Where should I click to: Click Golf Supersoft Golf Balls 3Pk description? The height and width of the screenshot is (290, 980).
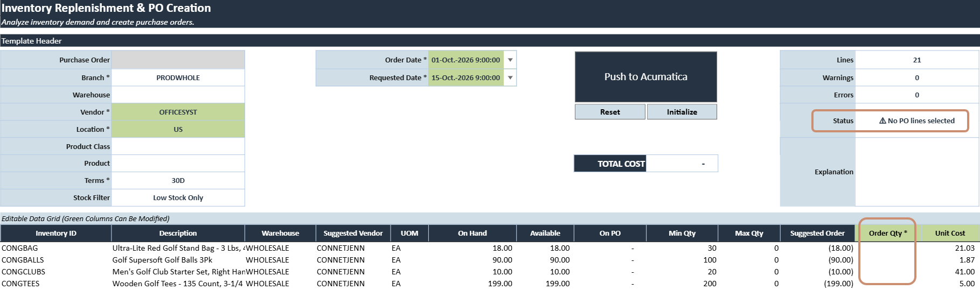click(178, 260)
